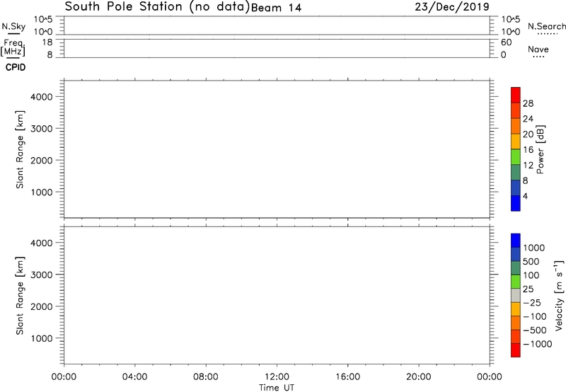Click the date '23/Dec/2019'

[452, 7]
